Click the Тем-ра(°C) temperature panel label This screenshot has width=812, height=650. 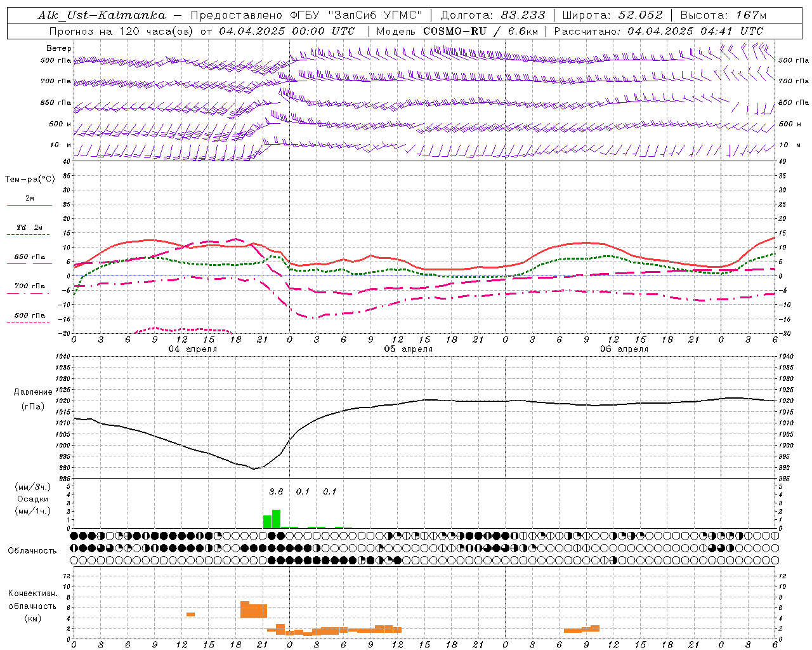[30, 180]
